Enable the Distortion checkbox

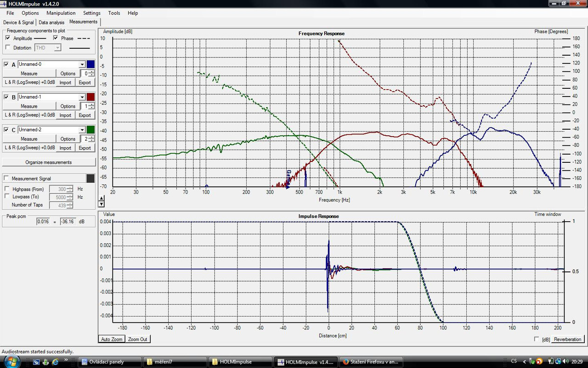(x=7, y=47)
